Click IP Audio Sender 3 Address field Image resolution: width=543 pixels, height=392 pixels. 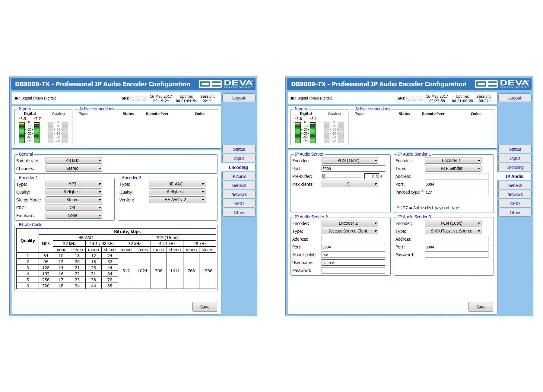coord(456,239)
